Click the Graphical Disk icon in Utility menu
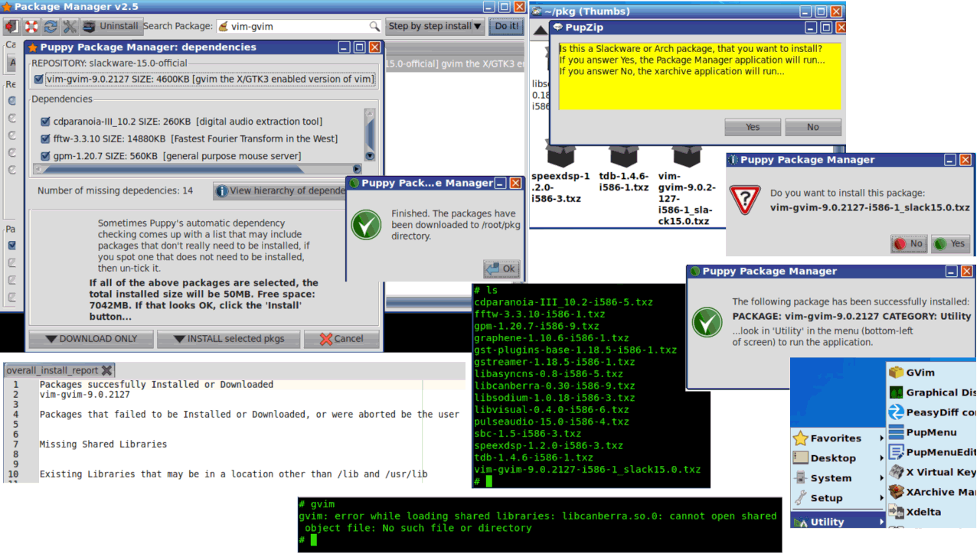Viewport: 980px width, 560px height. (x=896, y=392)
